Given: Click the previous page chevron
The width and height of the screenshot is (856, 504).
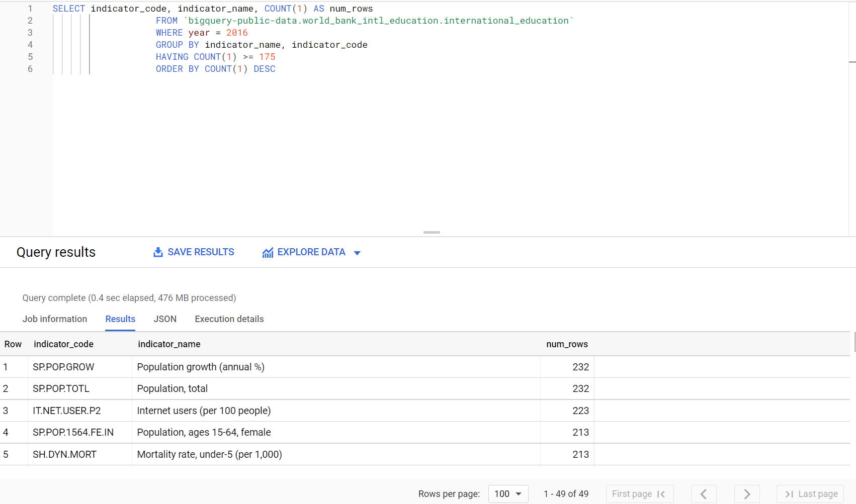Looking at the screenshot, I should click(704, 494).
